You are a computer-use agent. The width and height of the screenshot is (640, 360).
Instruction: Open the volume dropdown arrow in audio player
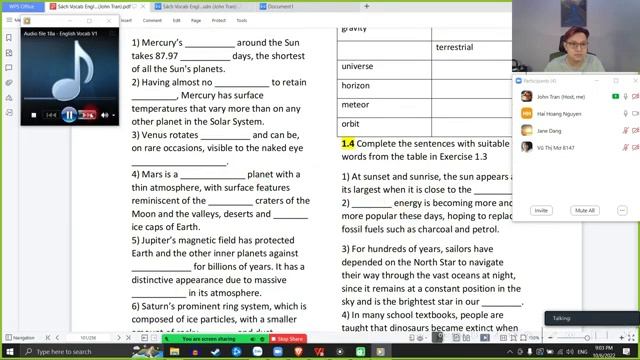click(x=113, y=116)
